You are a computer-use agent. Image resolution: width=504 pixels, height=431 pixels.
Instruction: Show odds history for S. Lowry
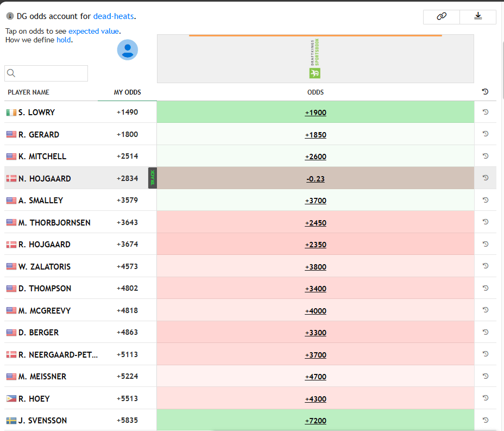[485, 112]
